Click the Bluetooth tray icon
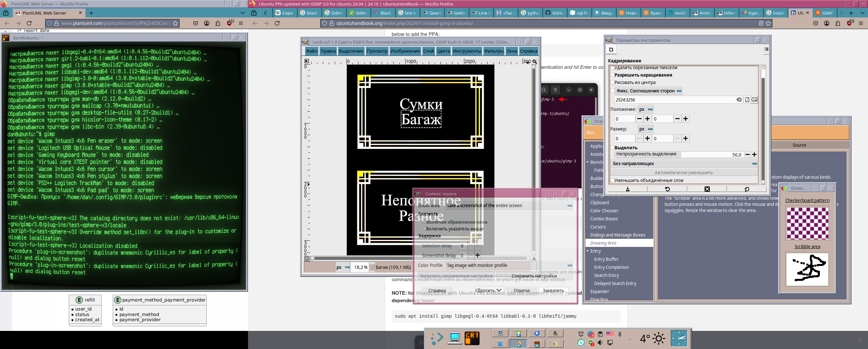 [619, 334]
